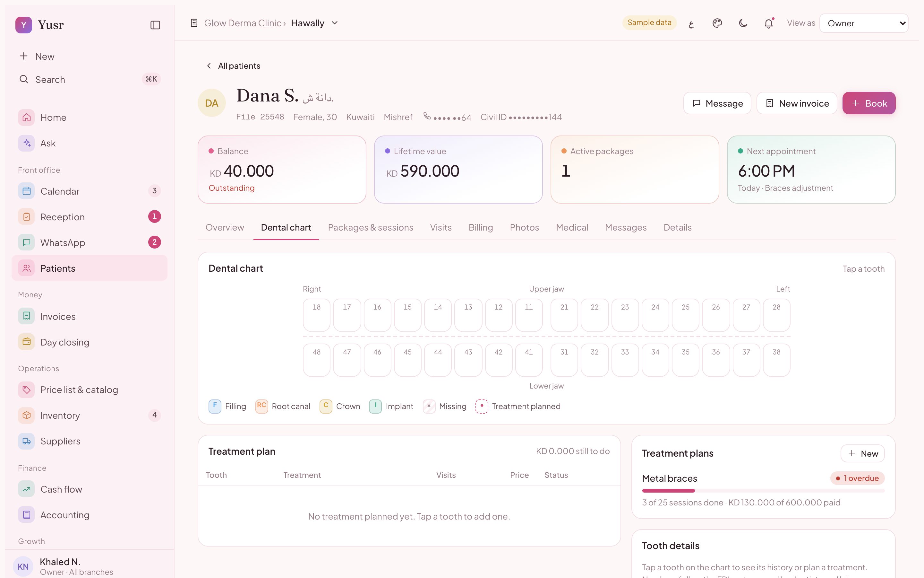The image size is (924, 578).
Task: Switch to the Overview tab
Action: tap(225, 228)
